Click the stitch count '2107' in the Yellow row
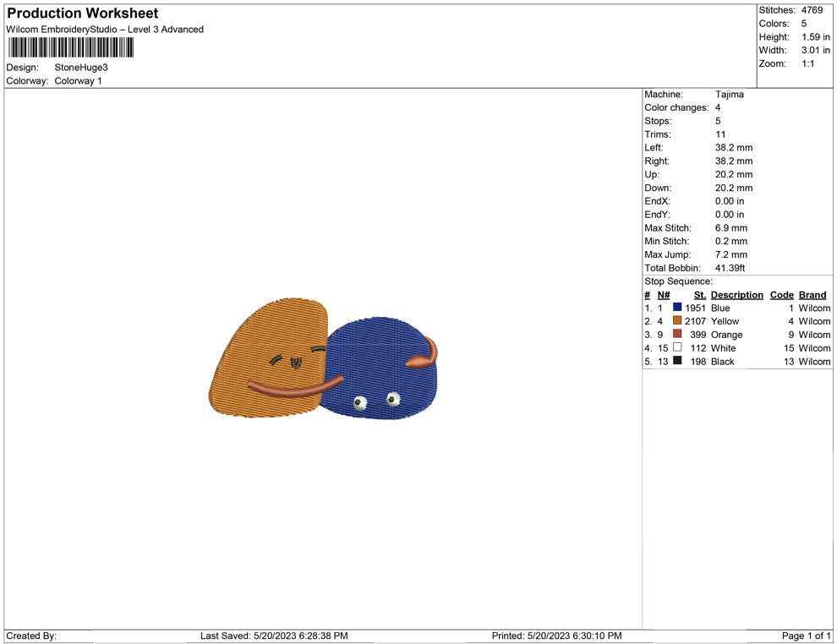837x644 pixels. coord(696,321)
